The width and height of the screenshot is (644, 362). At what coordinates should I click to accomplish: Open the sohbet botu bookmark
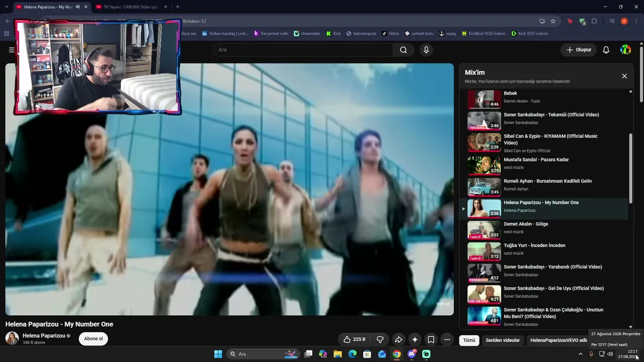point(419,34)
